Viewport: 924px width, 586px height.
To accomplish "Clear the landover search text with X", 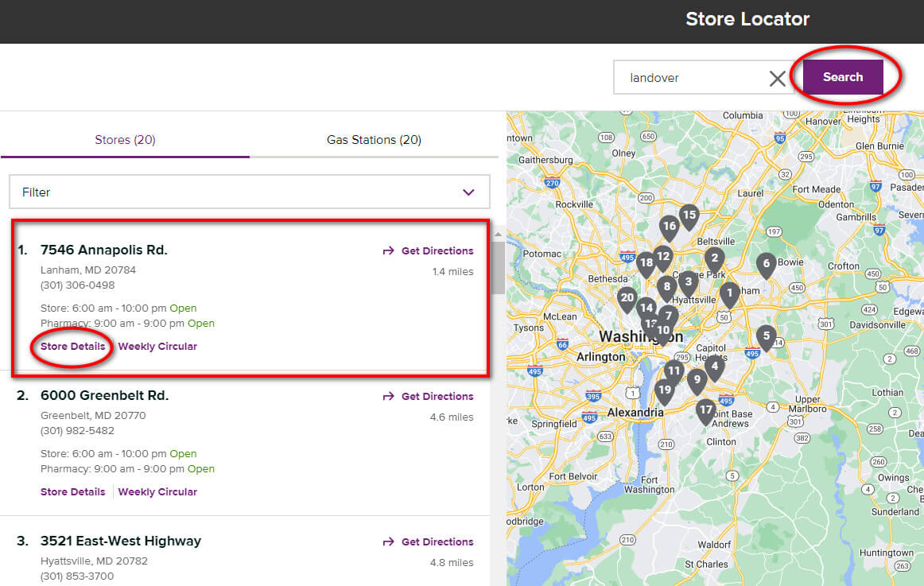I will [x=777, y=78].
